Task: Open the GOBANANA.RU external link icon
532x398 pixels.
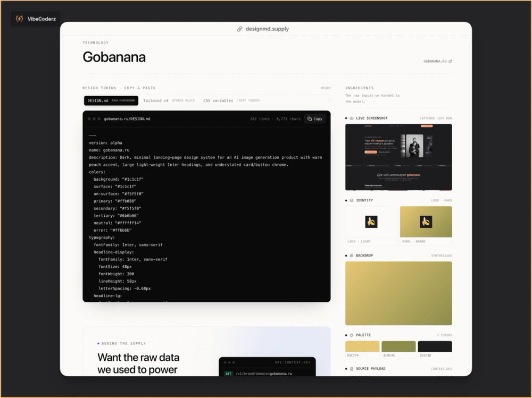Action: point(450,61)
